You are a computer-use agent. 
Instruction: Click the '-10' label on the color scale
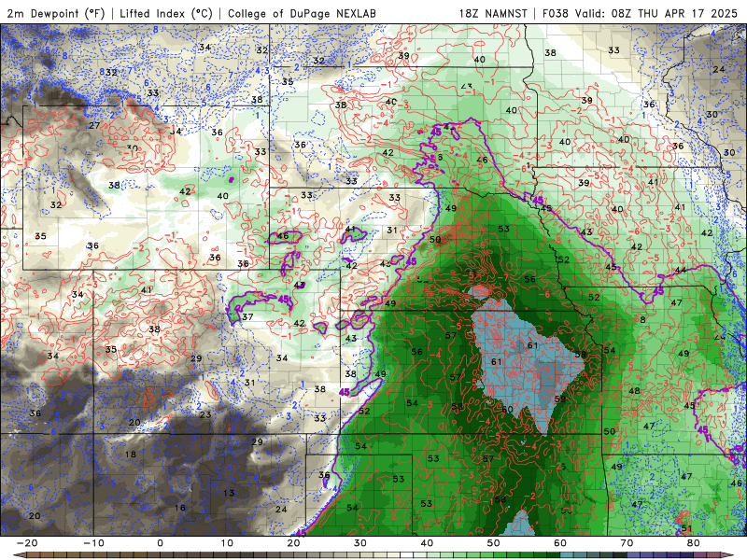tap(93, 543)
